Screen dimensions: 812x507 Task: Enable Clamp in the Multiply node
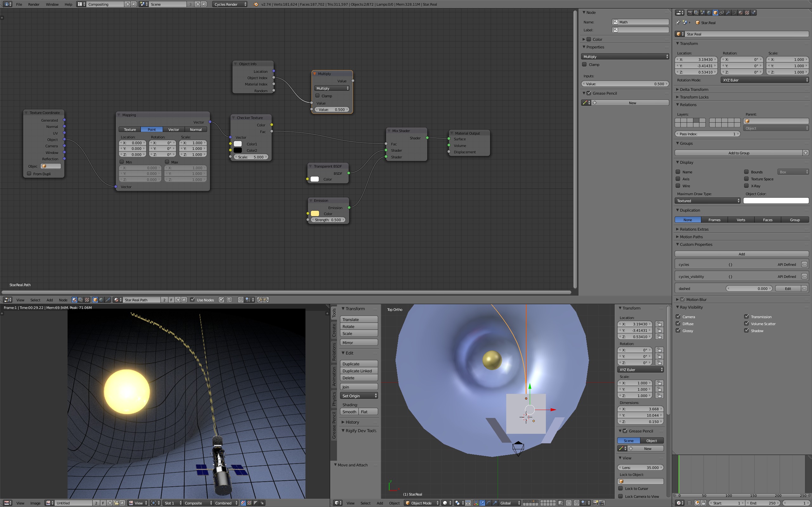pos(318,96)
